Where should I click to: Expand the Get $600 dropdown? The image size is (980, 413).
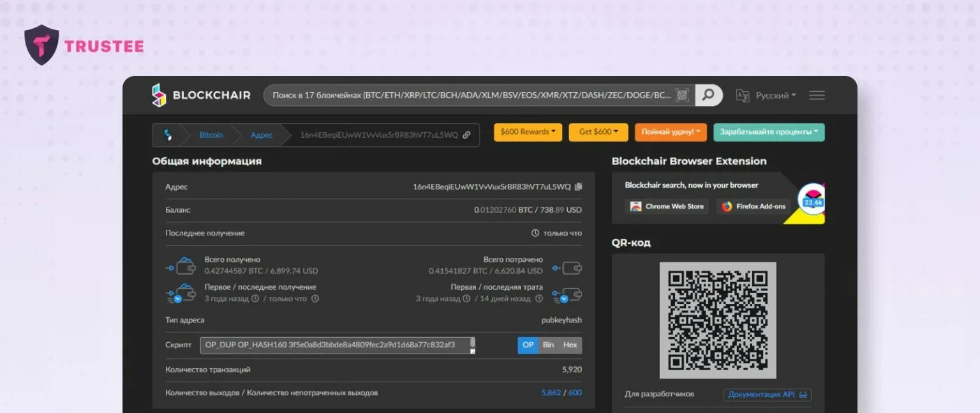pos(598,132)
